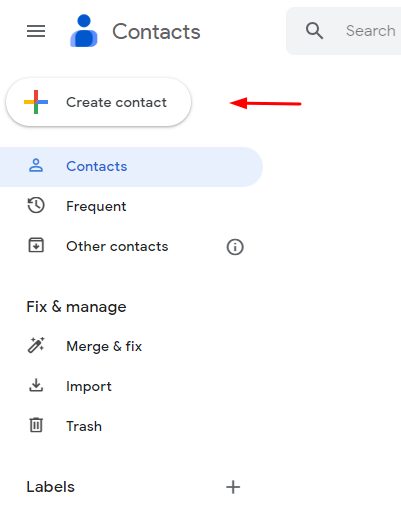Click the trash can icon
The image size is (401, 520).
36,425
